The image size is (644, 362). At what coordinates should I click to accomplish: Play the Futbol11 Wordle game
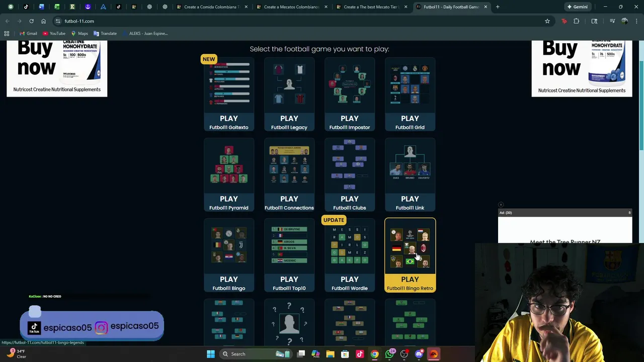coord(350,255)
